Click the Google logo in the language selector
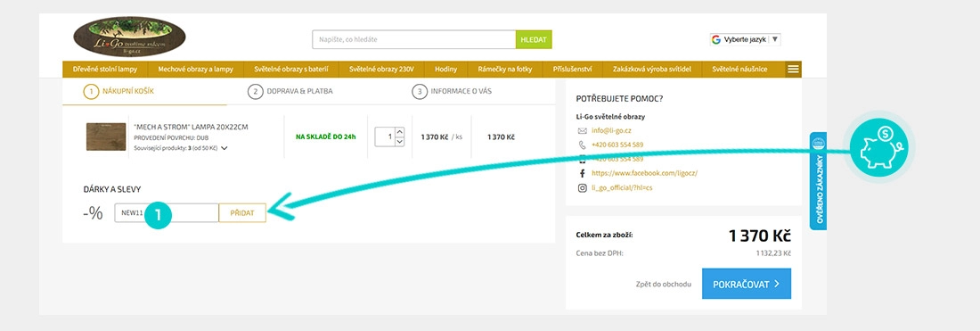 pos(716,39)
